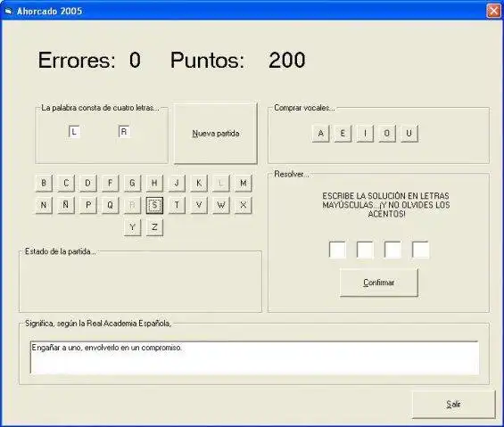The height and width of the screenshot is (427, 504).
Task: Buy the vowel E
Action: point(343,134)
